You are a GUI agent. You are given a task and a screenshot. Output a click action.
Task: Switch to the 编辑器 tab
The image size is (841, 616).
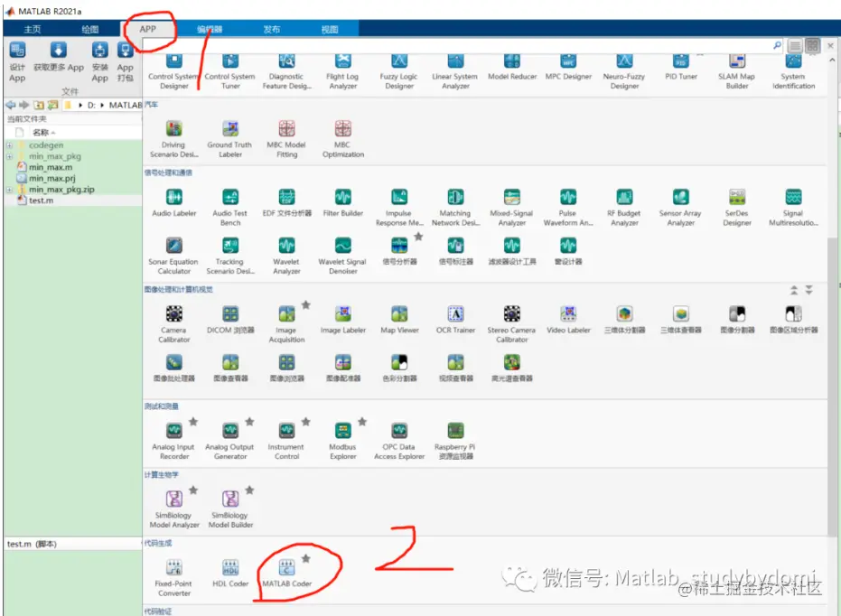pyautogui.click(x=210, y=29)
